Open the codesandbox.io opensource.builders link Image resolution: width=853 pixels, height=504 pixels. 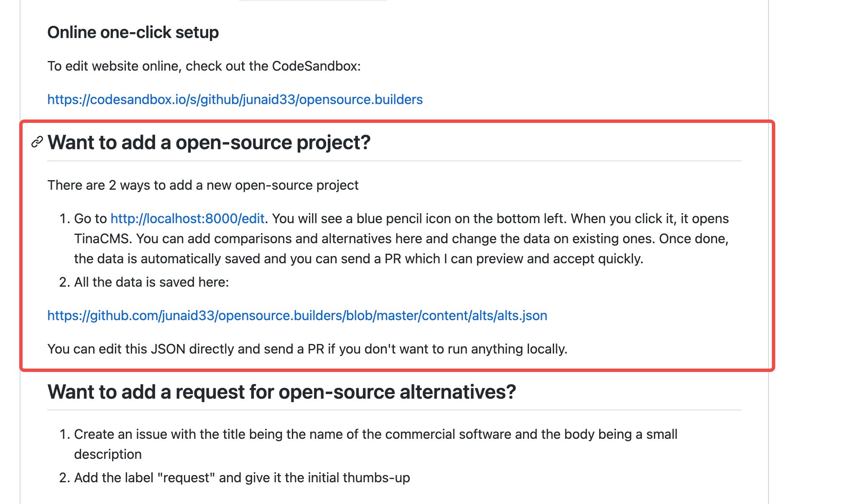[x=235, y=99]
